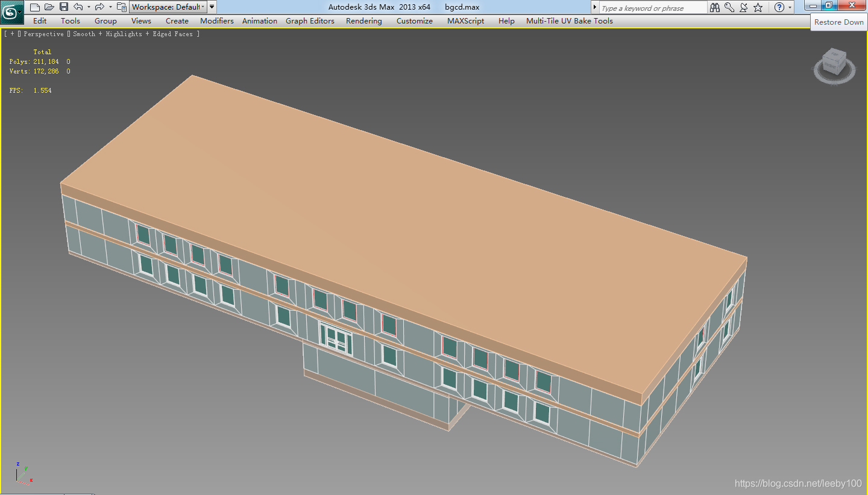The height and width of the screenshot is (495, 868).
Task: Click the bgcd.max file name in title
Action: tap(462, 7)
